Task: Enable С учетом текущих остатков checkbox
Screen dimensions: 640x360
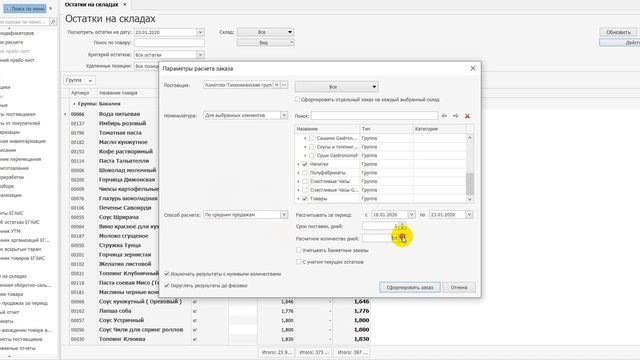Action: (x=299, y=262)
